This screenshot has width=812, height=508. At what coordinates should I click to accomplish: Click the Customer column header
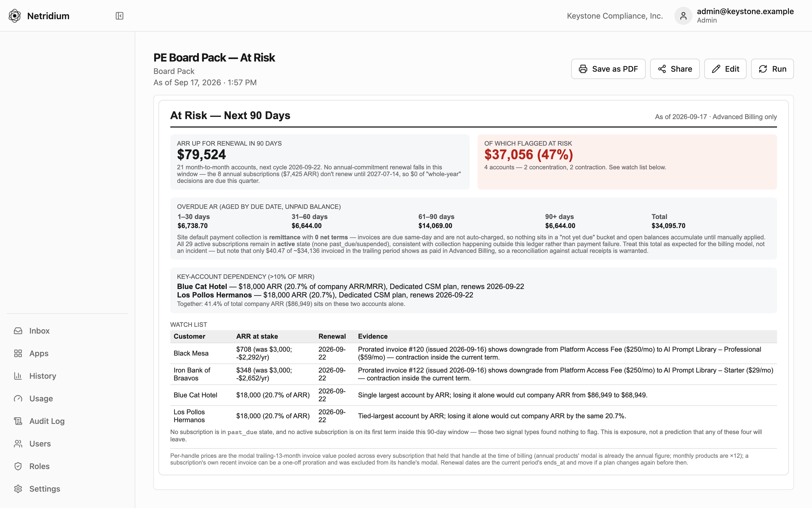(189, 336)
